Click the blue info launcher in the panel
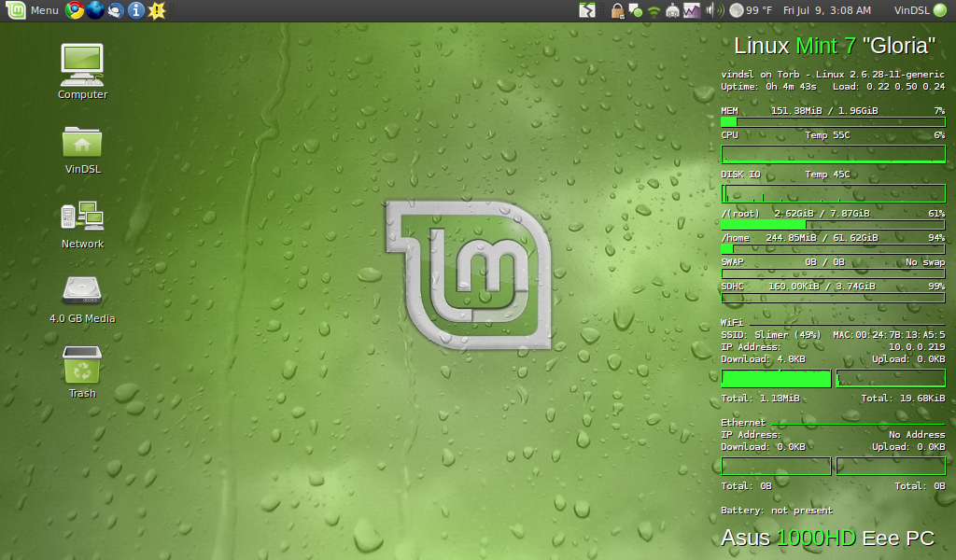Image resolution: width=956 pixels, height=560 pixels. click(136, 11)
